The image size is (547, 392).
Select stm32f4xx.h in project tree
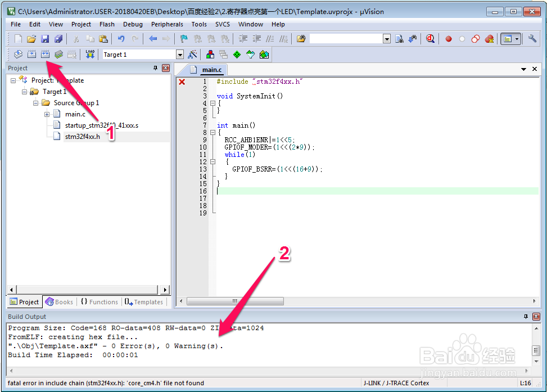point(83,137)
